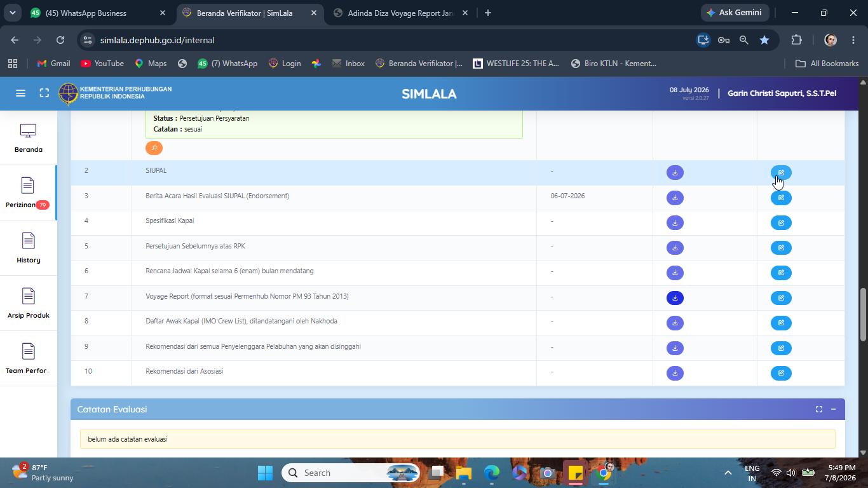
Task: Edit Rencana Jadwal Kapal row
Action: 781,273
